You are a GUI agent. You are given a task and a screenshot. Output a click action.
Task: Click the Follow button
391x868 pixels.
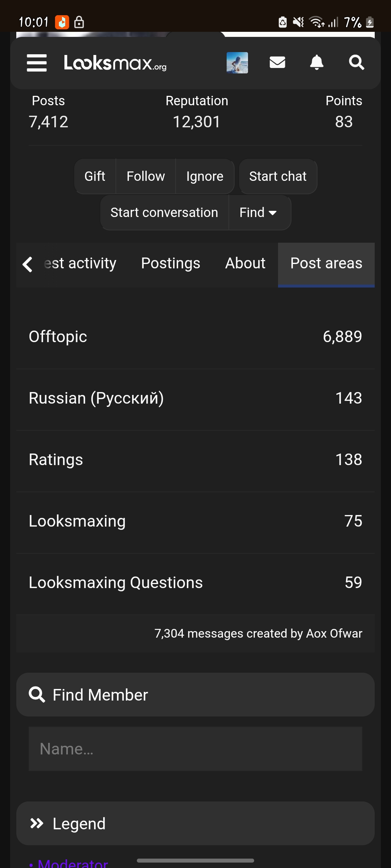[146, 176]
